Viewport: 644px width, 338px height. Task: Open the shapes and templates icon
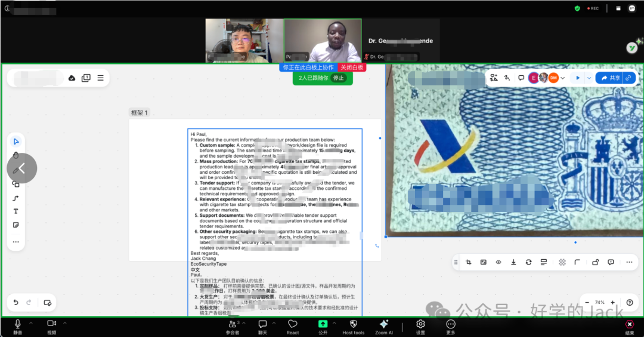coord(494,78)
